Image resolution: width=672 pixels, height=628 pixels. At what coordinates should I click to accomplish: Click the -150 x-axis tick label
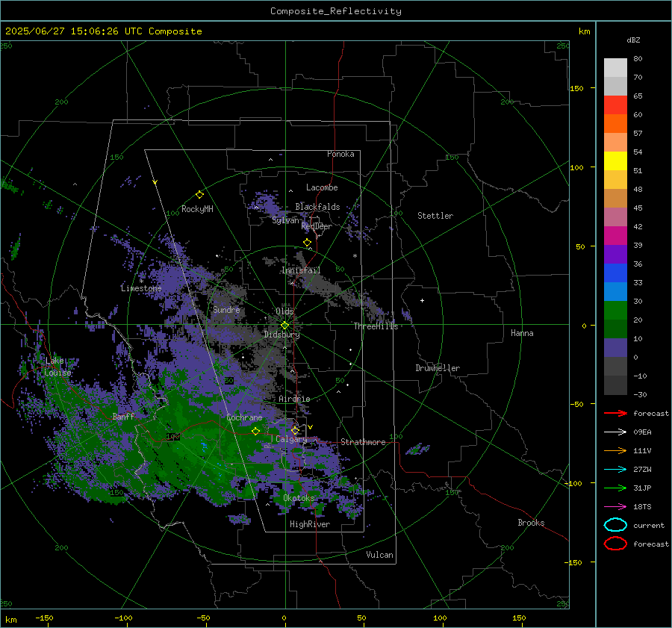click(44, 618)
